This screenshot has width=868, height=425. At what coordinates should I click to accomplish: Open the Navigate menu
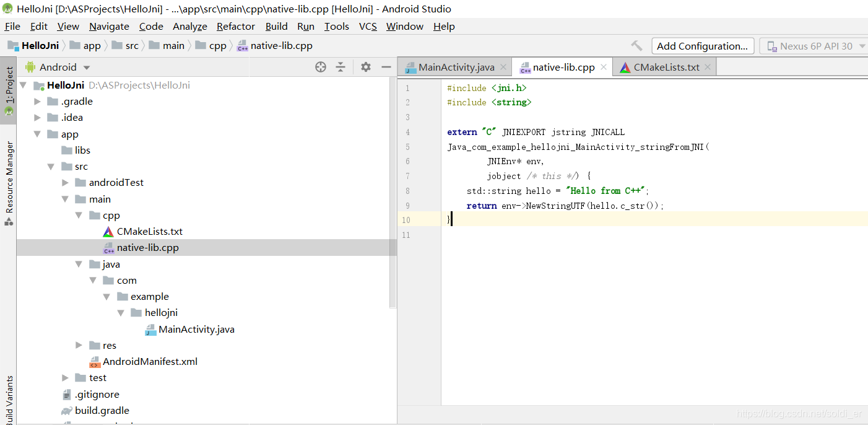coord(109,26)
